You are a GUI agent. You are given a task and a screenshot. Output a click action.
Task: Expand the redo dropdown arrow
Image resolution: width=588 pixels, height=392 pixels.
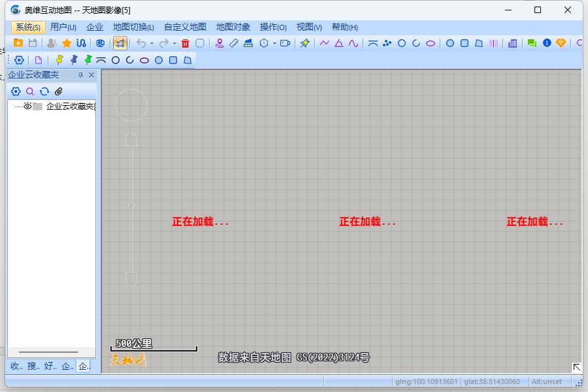click(174, 43)
